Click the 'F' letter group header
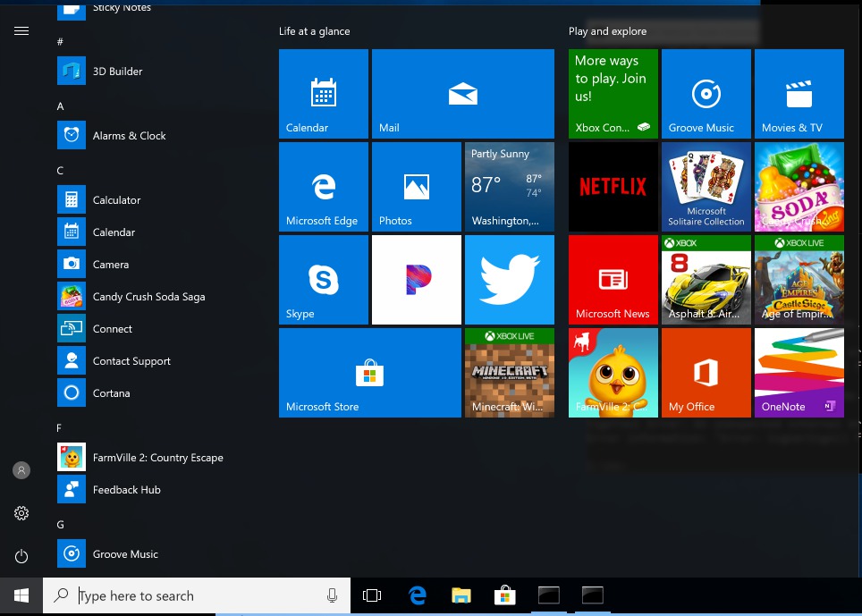Screen dimensions: 862x616 coord(59,428)
